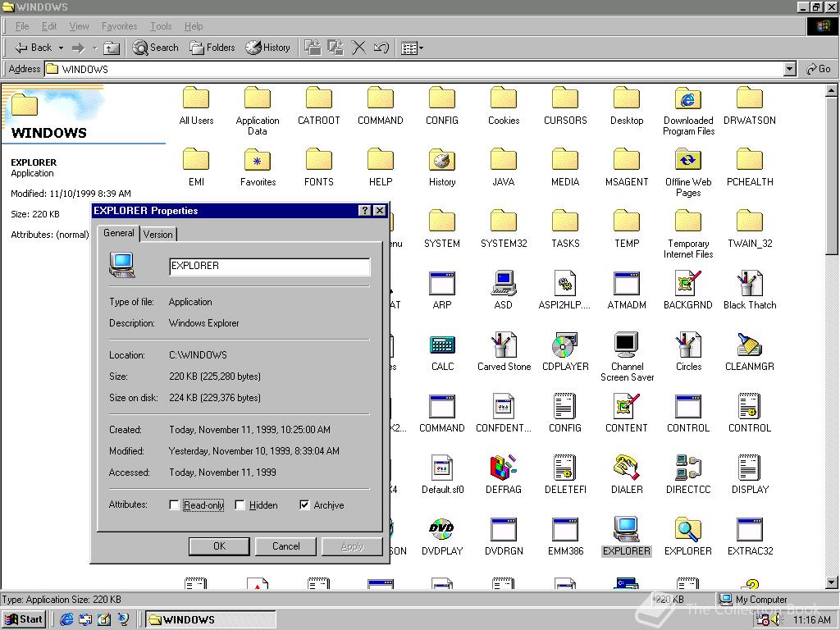This screenshot has height=630, width=840.
Task: Click the EXPLORER filename input field
Action: coord(269,267)
